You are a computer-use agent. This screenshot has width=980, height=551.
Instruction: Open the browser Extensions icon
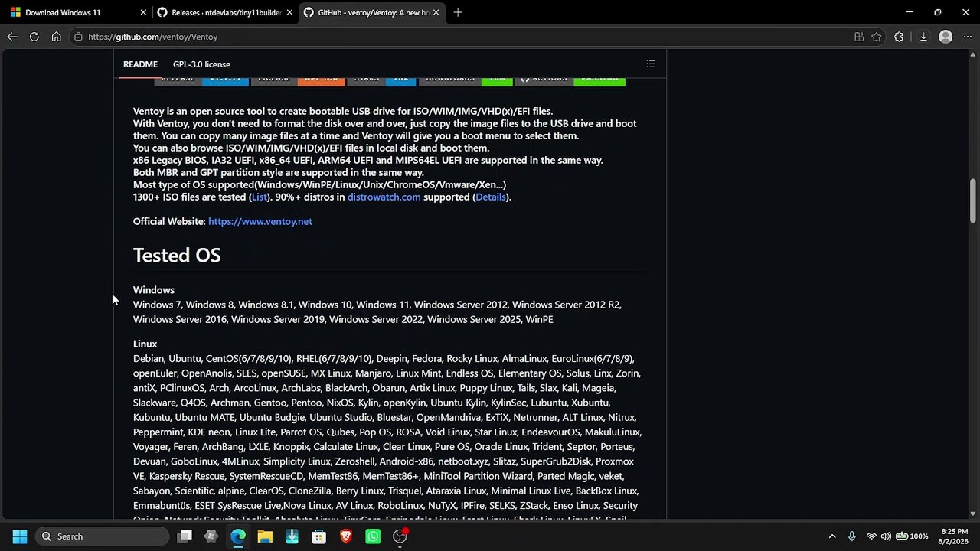[899, 37]
